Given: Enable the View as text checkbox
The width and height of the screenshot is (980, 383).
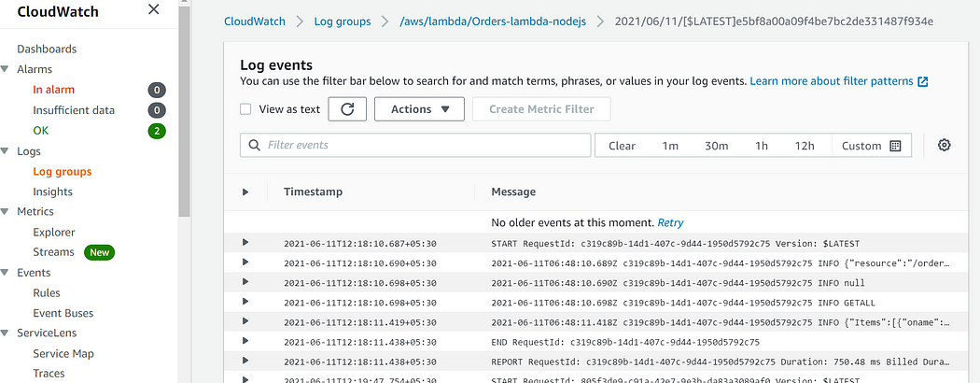Looking at the screenshot, I should pyautogui.click(x=246, y=109).
